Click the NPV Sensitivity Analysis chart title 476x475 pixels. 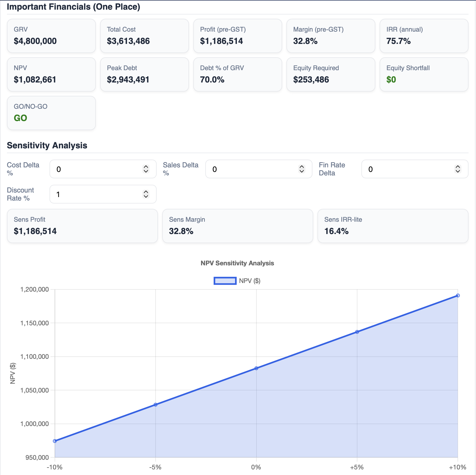237,263
